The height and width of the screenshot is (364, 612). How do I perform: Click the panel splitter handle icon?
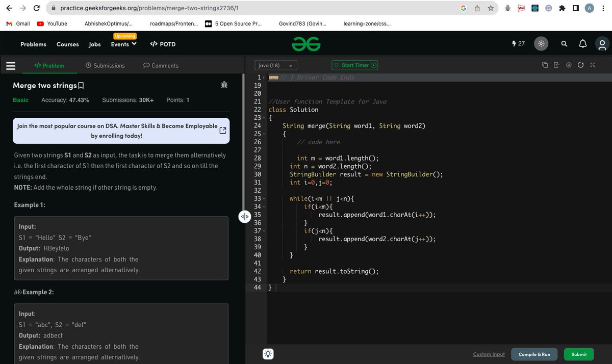(244, 217)
